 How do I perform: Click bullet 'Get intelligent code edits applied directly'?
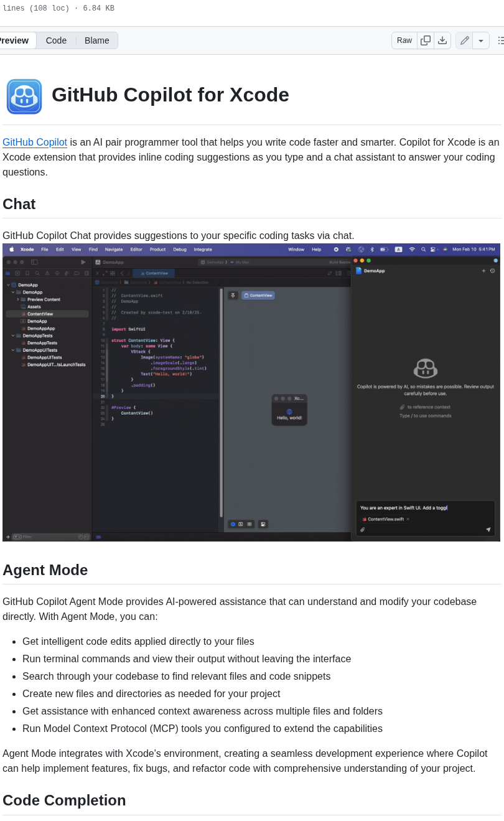pos(138,642)
